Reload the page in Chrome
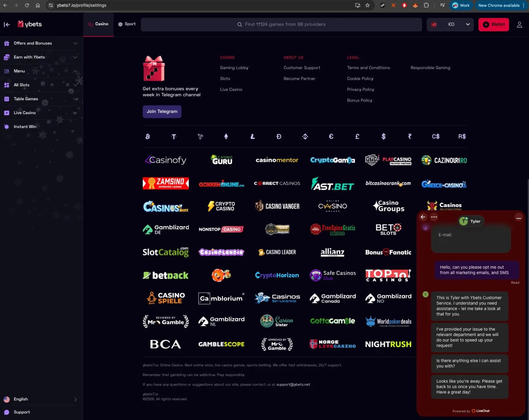529x420 pixels. (x=27, y=5)
